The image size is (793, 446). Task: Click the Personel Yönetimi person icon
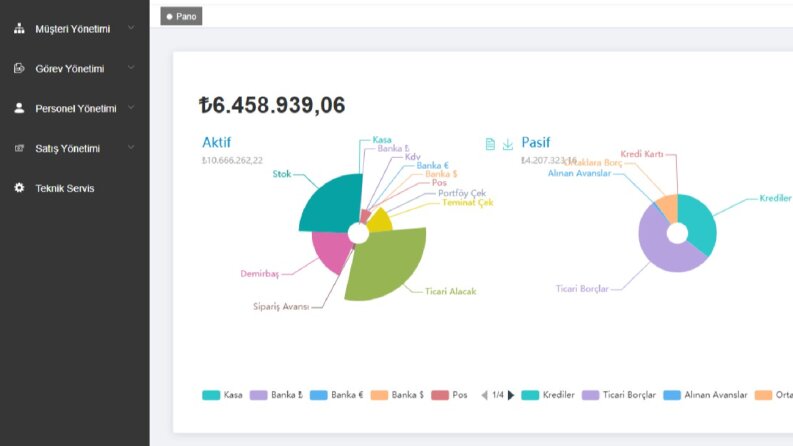pyautogui.click(x=19, y=108)
